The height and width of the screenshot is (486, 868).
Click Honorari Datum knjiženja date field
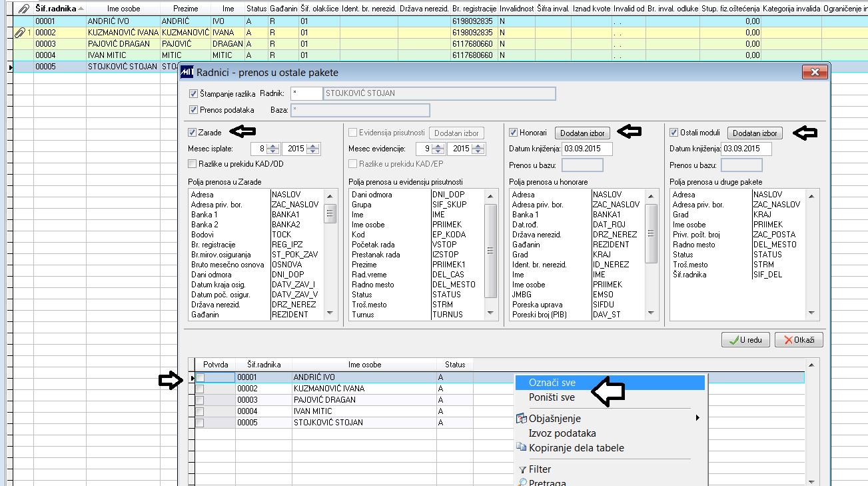tap(587, 149)
